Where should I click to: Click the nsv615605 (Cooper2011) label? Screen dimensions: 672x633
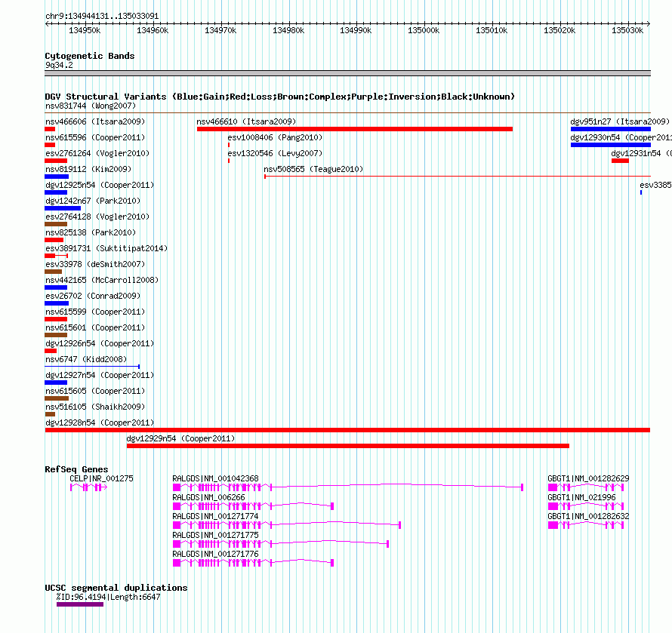click(x=95, y=391)
